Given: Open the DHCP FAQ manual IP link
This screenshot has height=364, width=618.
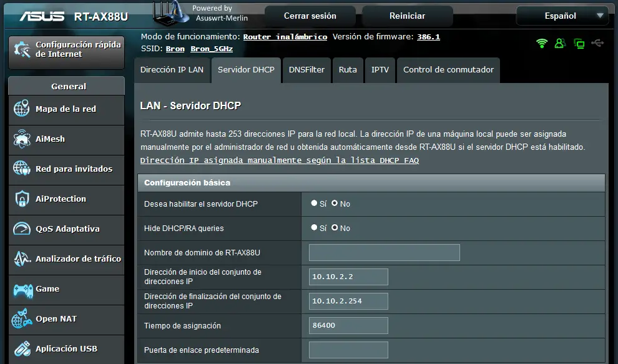Looking at the screenshot, I should [x=280, y=160].
